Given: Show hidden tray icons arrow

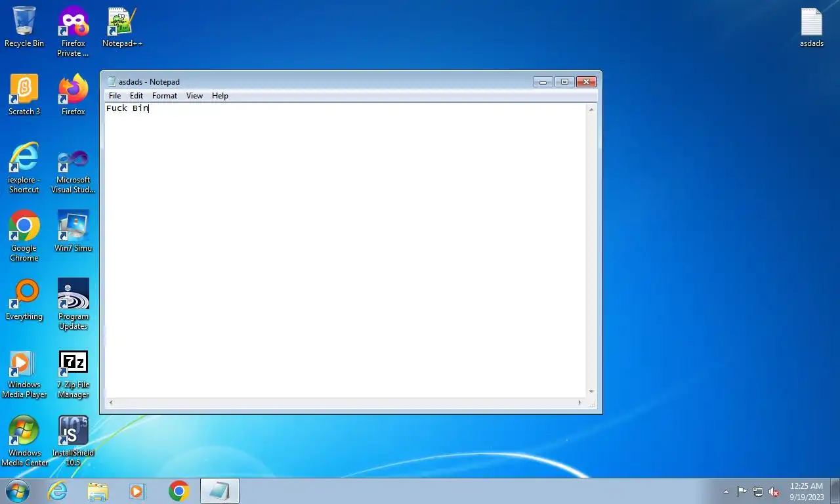Looking at the screenshot, I should tap(726, 492).
